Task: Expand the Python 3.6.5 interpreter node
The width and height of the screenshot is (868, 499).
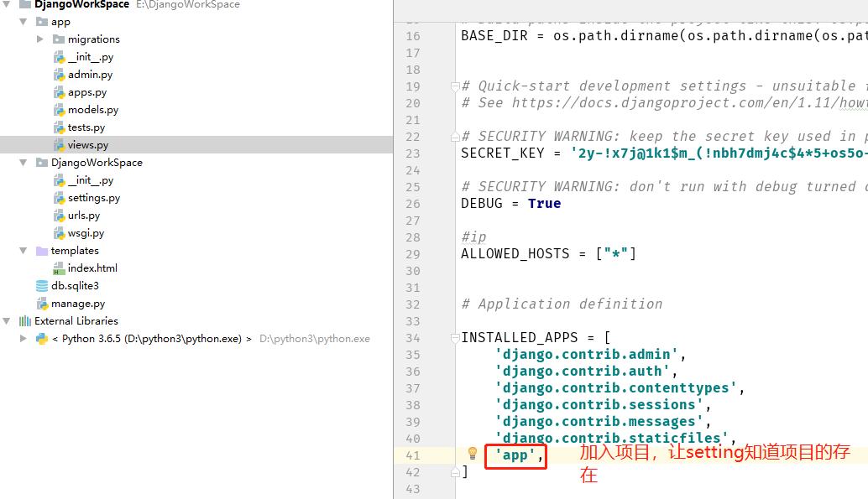Action: [x=24, y=339]
